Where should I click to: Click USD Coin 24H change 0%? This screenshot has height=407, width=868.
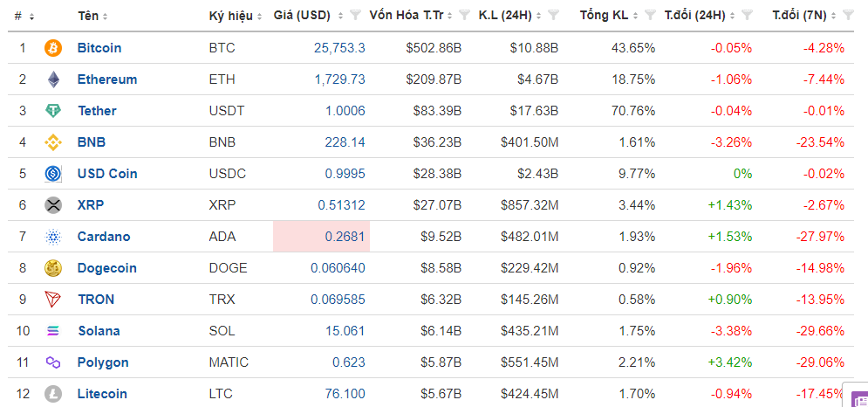point(742,174)
